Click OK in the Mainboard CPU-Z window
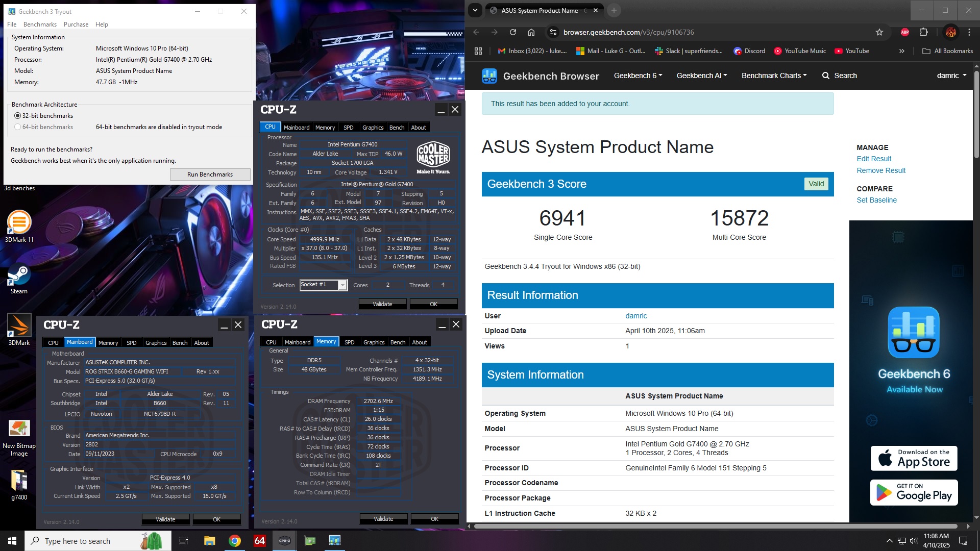 point(216,519)
